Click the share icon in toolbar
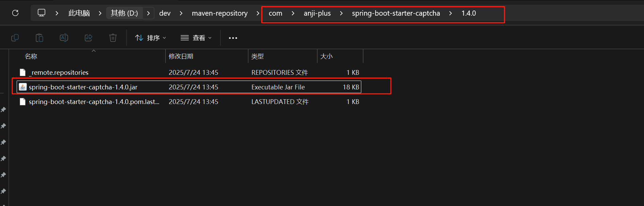 88,38
